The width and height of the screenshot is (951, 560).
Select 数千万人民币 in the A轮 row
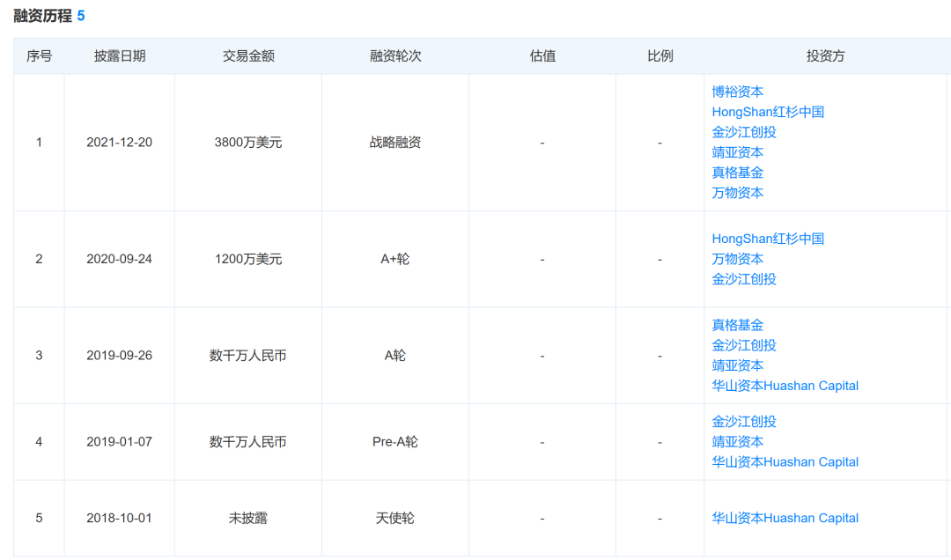248,356
